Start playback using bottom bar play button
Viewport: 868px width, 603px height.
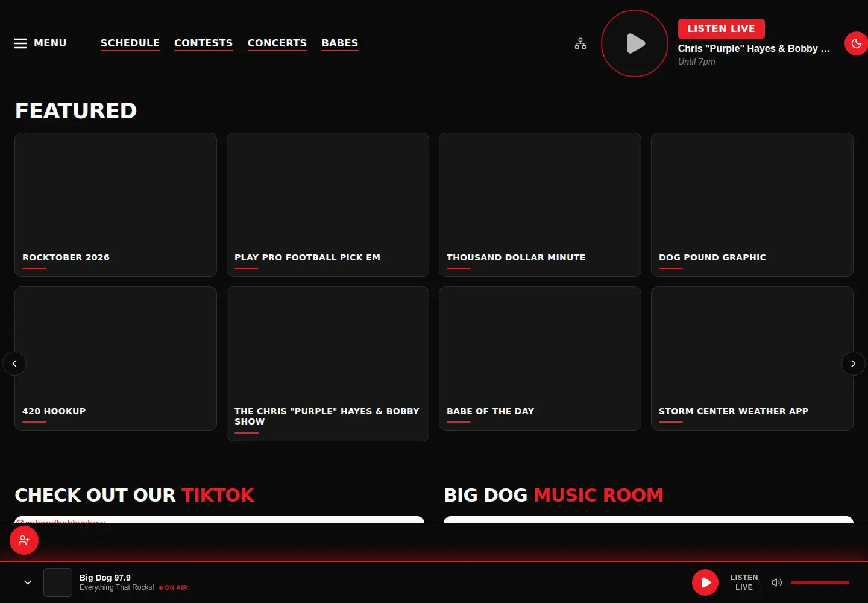coord(705,582)
